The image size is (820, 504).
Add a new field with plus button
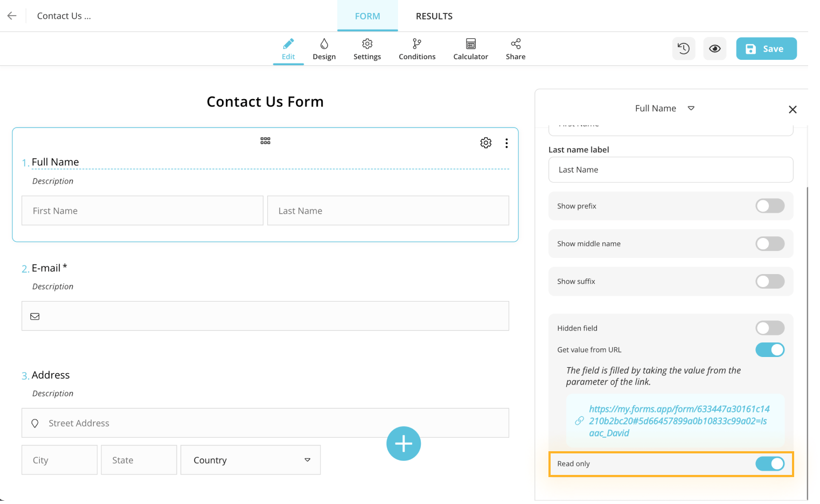click(404, 444)
